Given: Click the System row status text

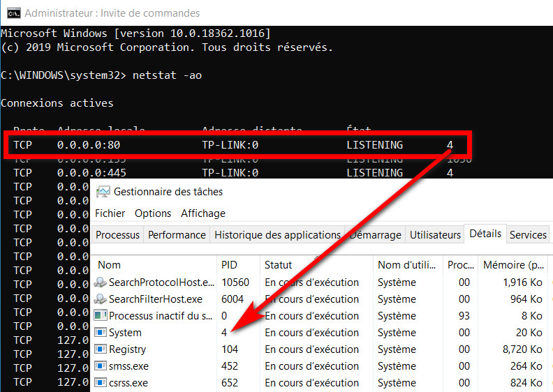Looking at the screenshot, I should 312,333.
